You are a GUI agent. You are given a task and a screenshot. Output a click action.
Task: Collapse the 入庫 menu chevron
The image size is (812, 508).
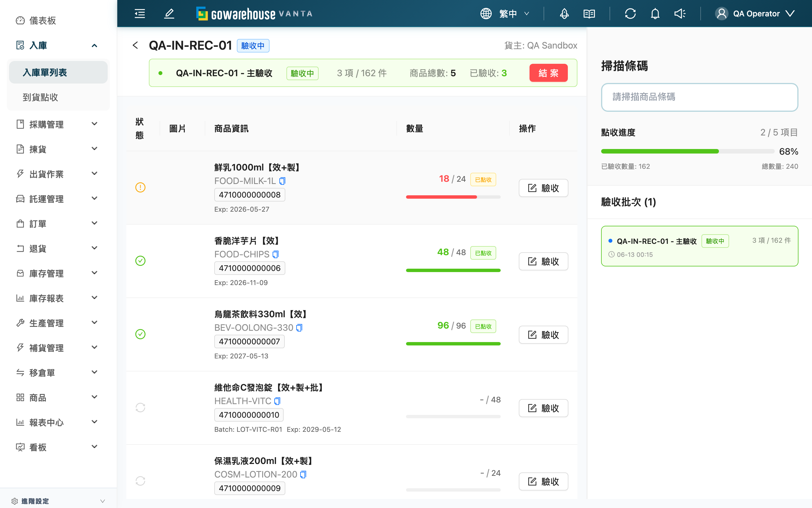(x=95, y=45)
